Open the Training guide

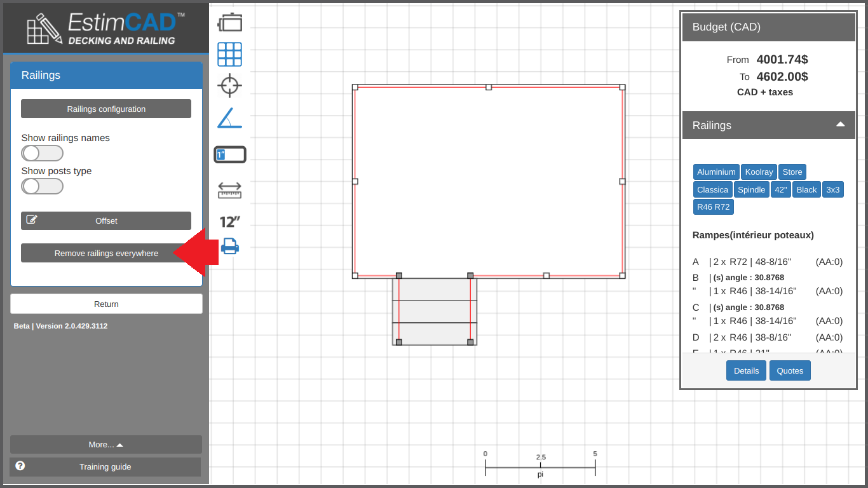coord(105,467)
